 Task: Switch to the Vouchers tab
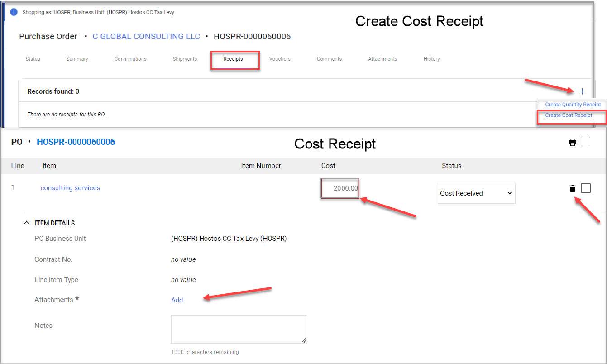pos(280,59)
